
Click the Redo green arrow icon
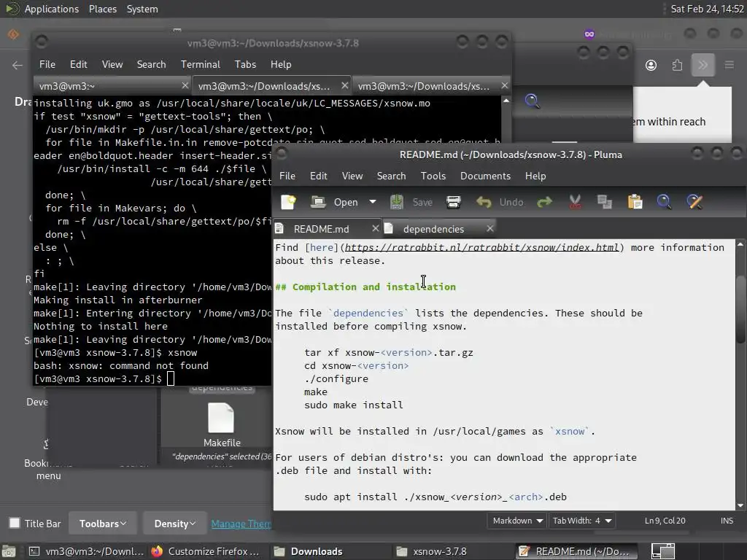coord(544,202)
